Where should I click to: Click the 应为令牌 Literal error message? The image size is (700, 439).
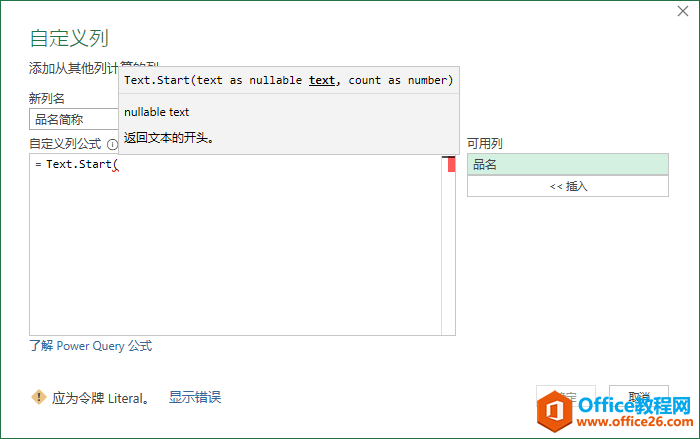point(100,398)
